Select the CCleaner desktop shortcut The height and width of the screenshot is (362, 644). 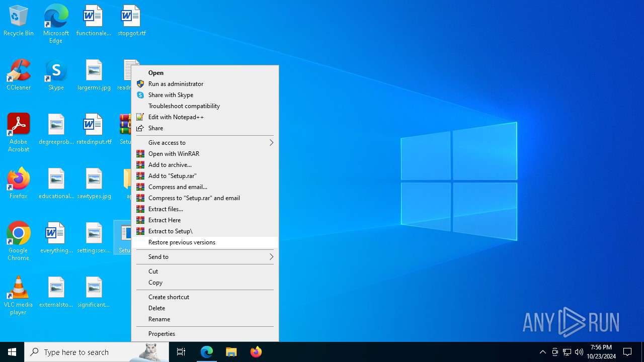[x=19, y=75]
